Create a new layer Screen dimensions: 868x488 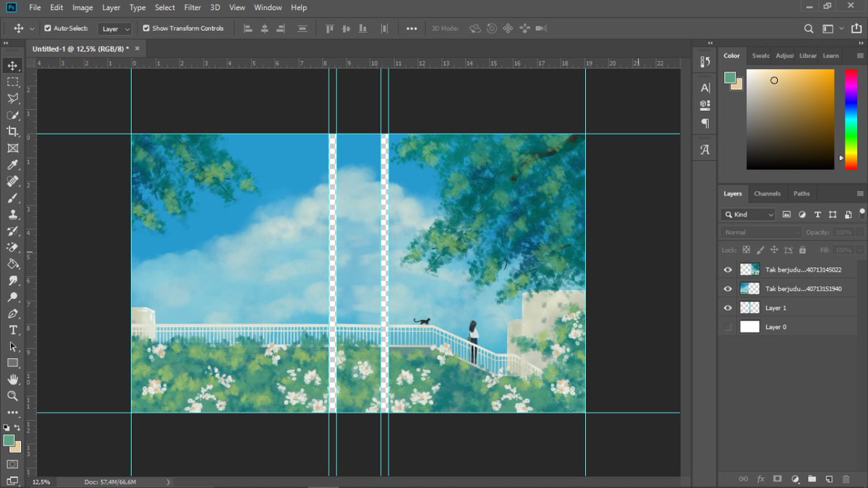(829, 479)
